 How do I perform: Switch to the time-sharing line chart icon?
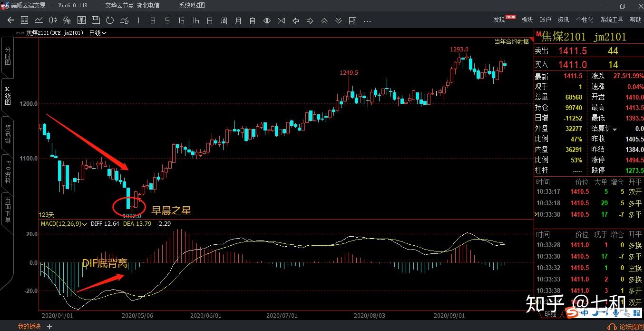point(39,20)
